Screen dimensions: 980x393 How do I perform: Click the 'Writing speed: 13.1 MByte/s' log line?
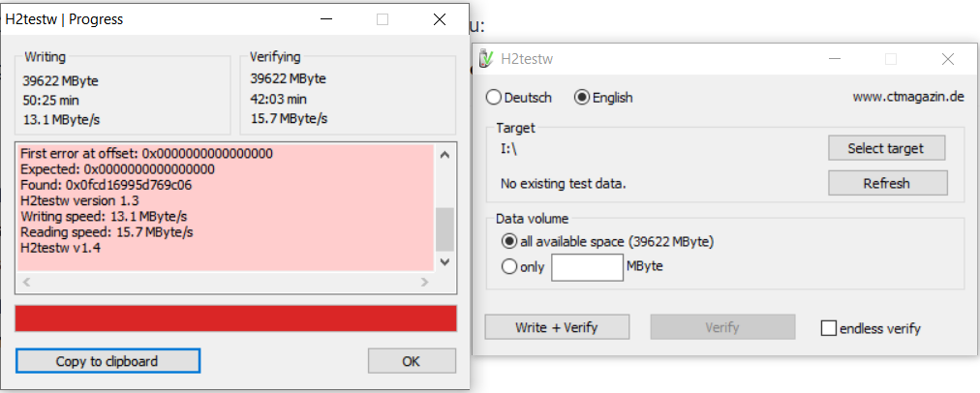pos(104,216)
